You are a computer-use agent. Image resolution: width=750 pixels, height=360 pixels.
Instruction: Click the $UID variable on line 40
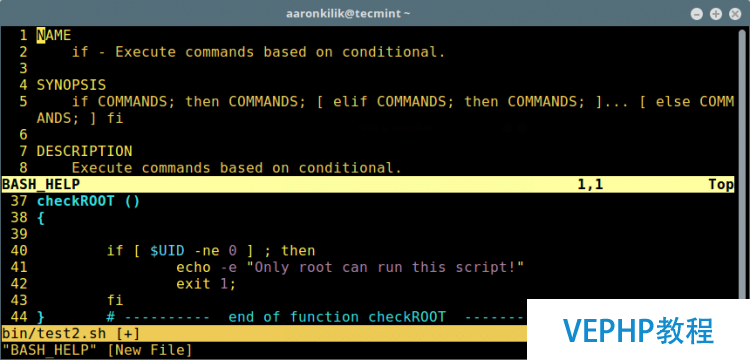167,251
